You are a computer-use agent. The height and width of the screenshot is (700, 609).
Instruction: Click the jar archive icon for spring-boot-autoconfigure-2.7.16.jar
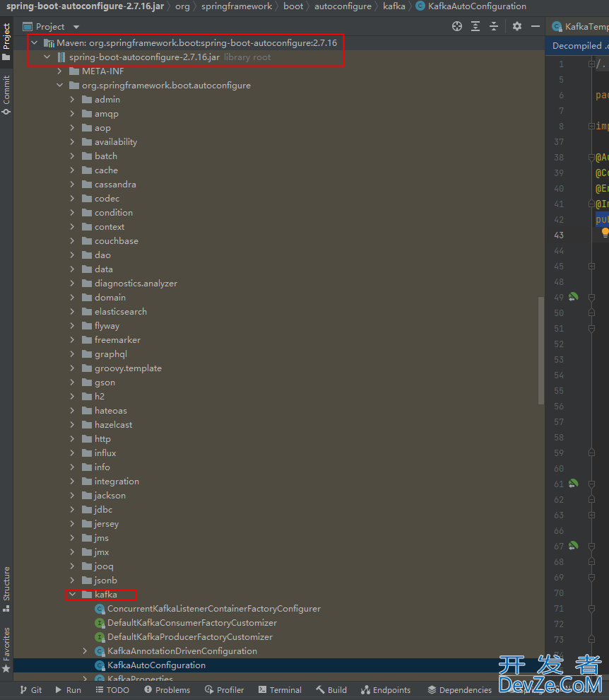pos(61,57)
